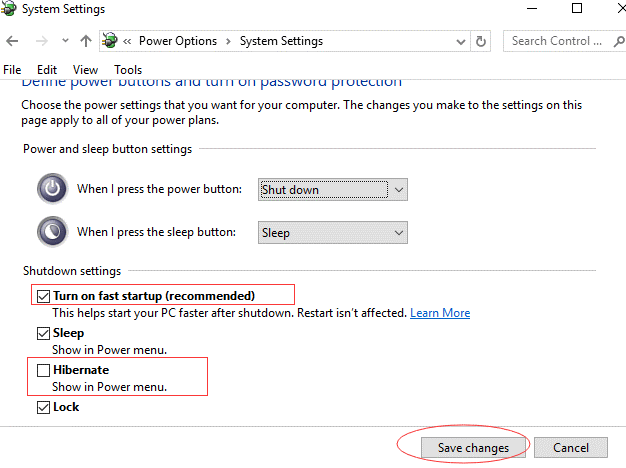Click the Save changes button
Viewport: 626px width, 468px height.
[473, 447]
